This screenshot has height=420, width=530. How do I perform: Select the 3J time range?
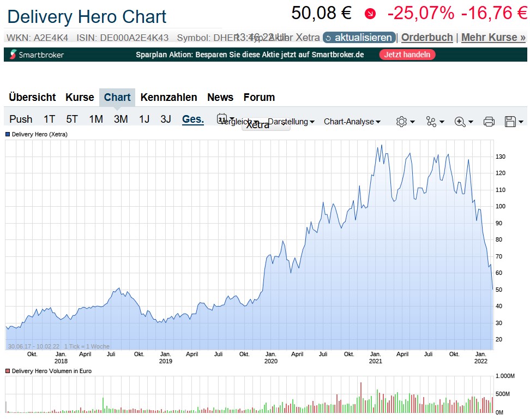[x=166, y=119]
